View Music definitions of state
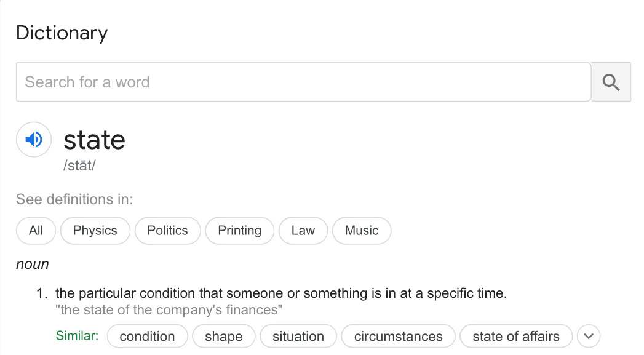 click(361, 231)
